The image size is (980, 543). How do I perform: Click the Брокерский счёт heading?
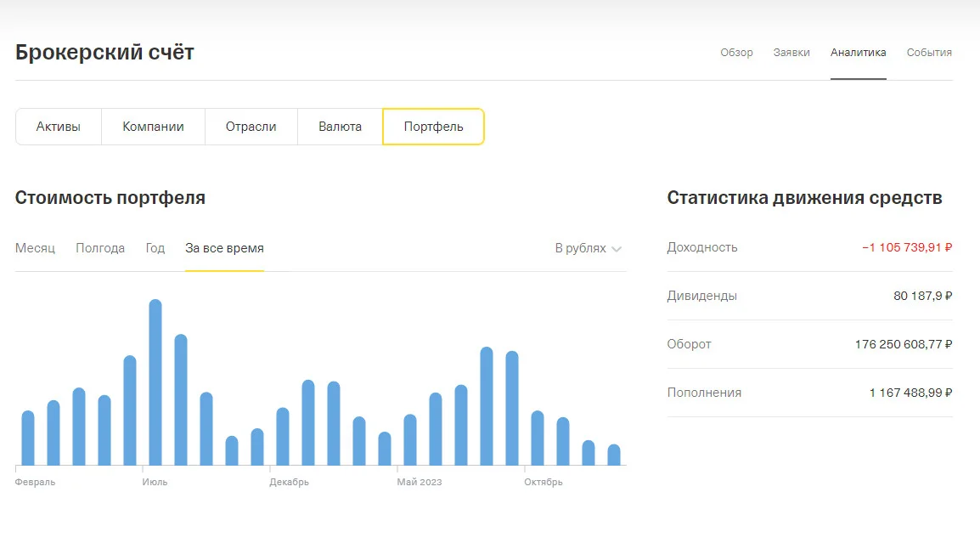pos(104,53)
